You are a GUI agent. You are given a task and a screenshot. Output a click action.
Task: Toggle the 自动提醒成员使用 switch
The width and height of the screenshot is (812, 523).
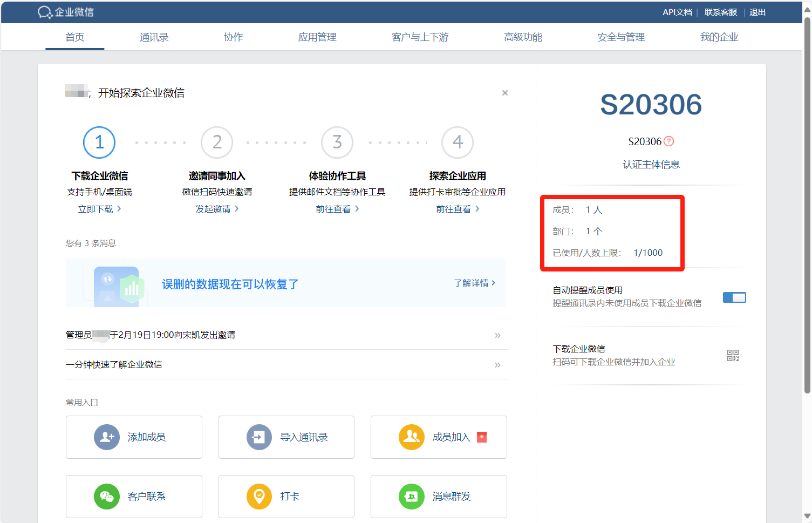pyautogui.click(x=734, y=297)
